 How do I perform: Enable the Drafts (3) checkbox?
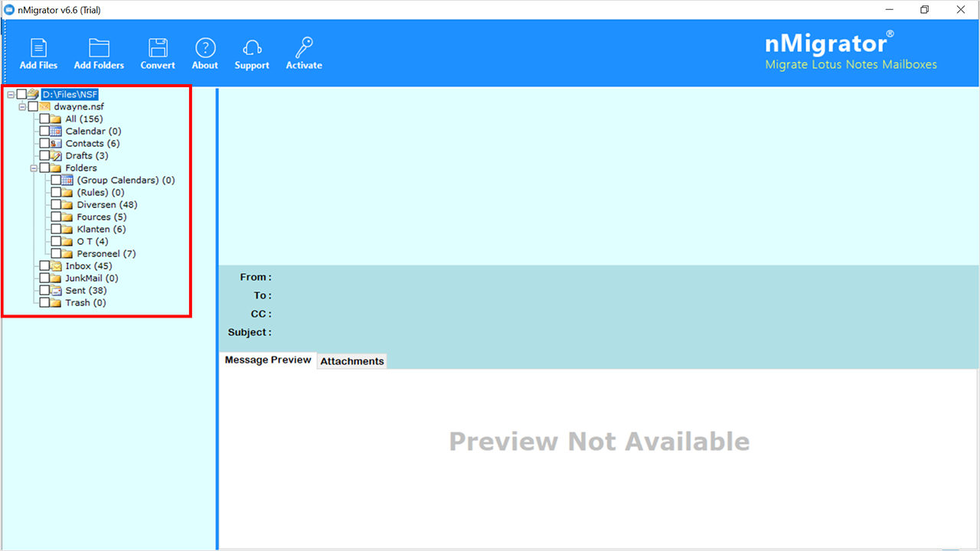(x=44, y=155)
